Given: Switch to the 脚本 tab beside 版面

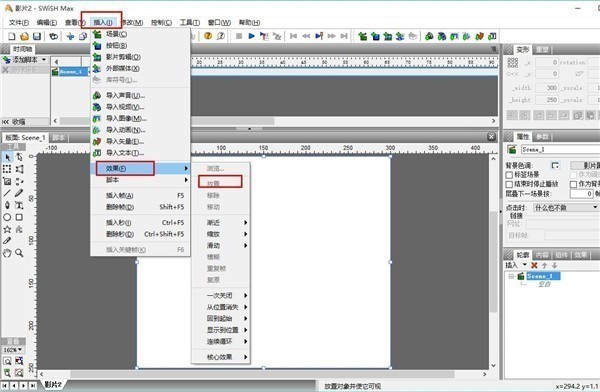Looking at the screenshot, I should click(x=59, y=137).
